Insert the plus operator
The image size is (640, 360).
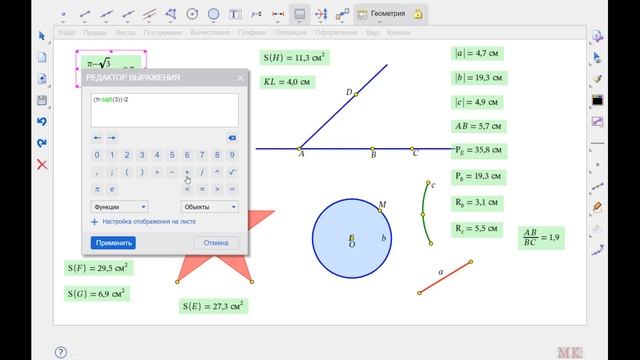pos(157,172)
